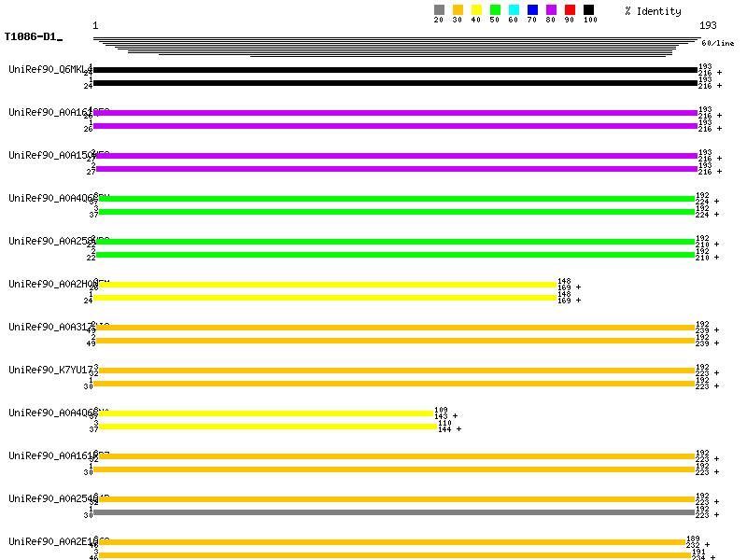The width and height of the screenshot is (747, 560).
Task: Choose the purple 80% identity legend swatch
Action: 551,9
